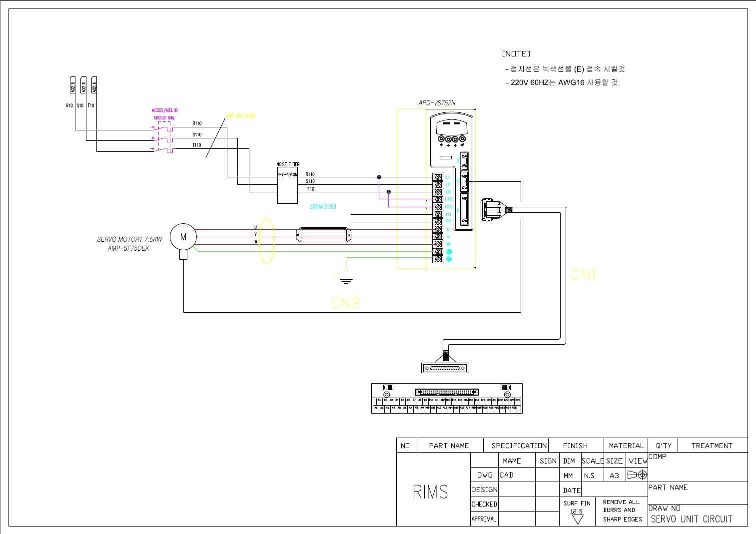Click the junction dot on T110 line
This screenshot has width=756, height=534.
(389, 192)
